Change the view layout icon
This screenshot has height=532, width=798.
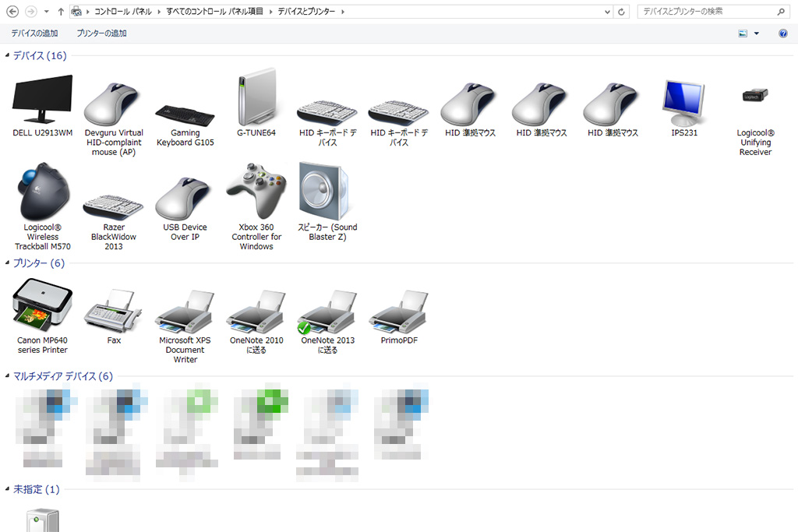tap(743, 33)
